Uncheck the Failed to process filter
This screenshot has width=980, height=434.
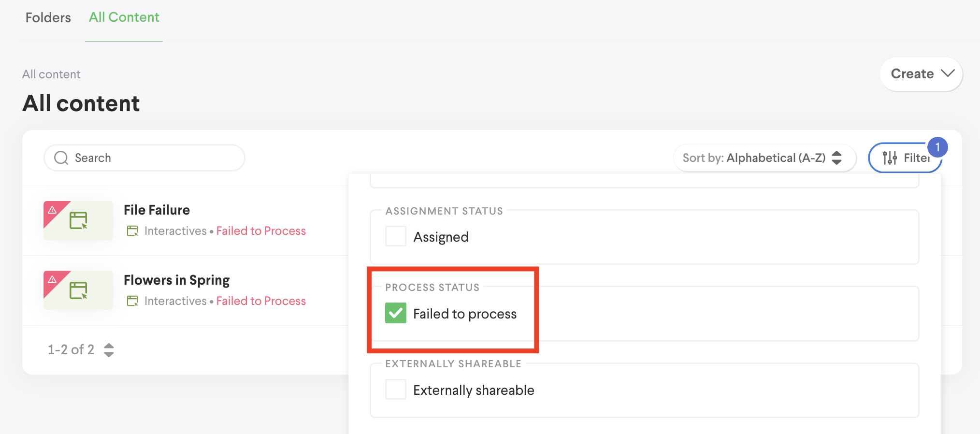396,313
